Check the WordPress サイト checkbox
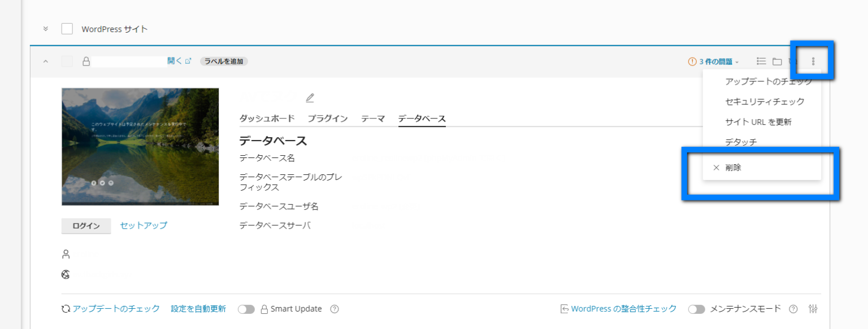Viewport: 868px width, 329px height. click(67, 29)
